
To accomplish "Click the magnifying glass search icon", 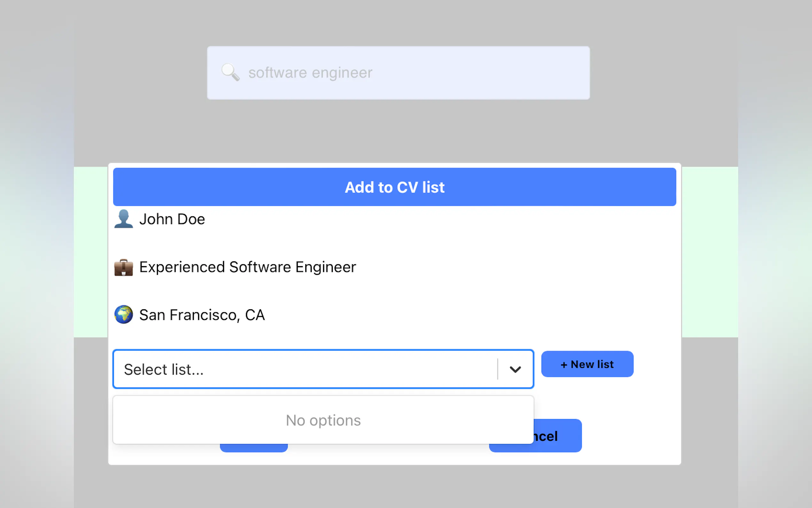I will point(230,72).
